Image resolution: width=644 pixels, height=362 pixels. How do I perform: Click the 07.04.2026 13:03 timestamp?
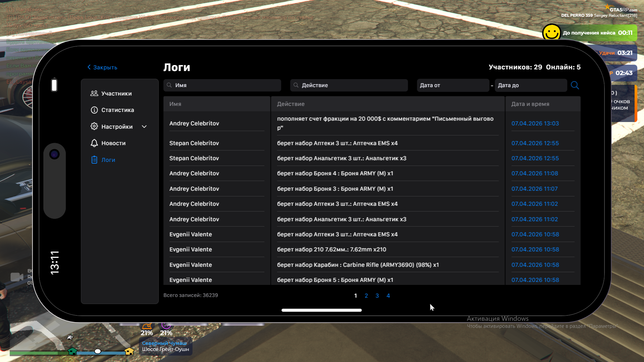point(535,123)
